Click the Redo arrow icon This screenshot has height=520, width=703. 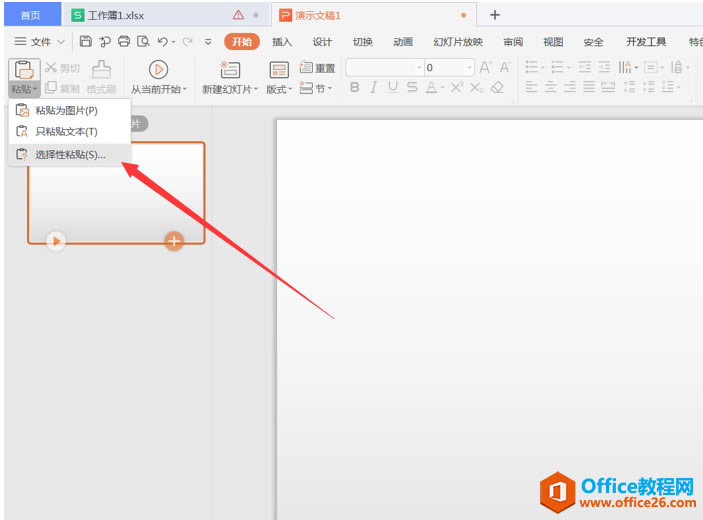pos(187,42)
